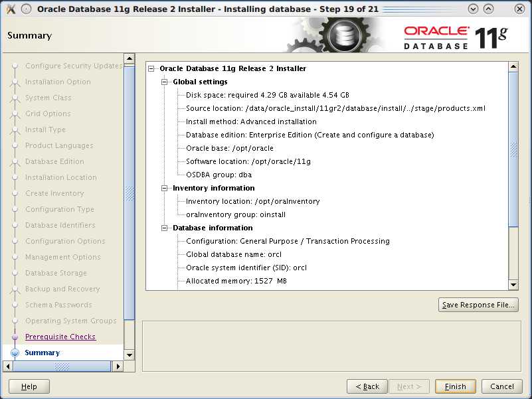The width and height of the screenshot is (532, 399).
Task: Select the Summary step in sidebar
Action: pyautogui.click(x=42, y=353)
